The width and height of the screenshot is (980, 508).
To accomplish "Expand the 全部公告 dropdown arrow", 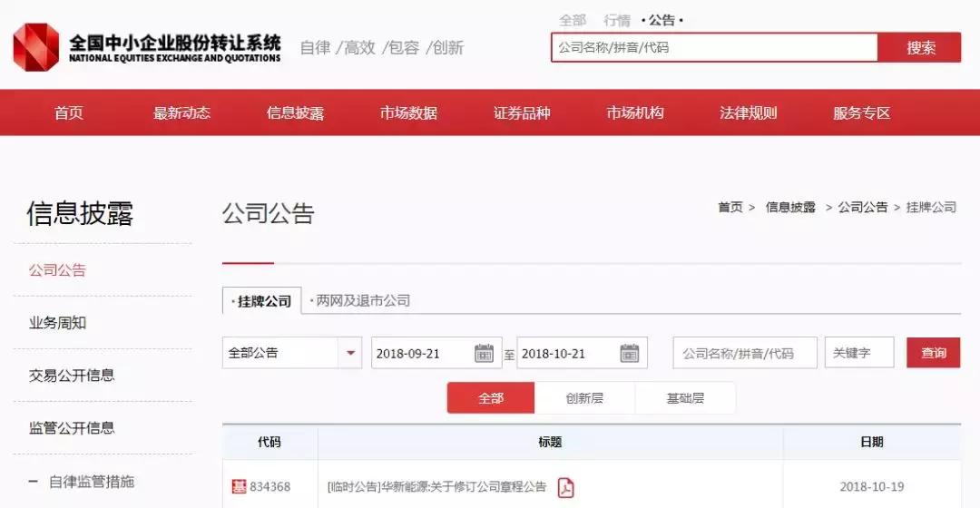I will (350, 353).
